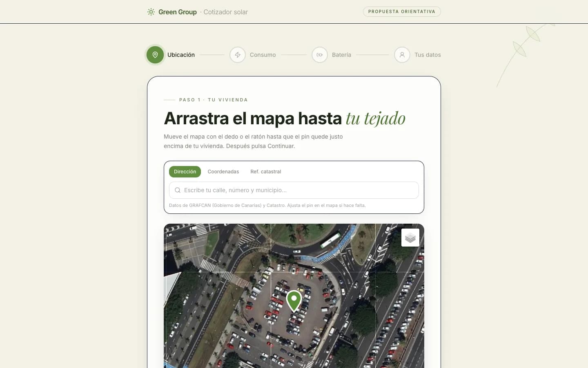
Task: Open the Tus datos person step icon
Action: 402,55
